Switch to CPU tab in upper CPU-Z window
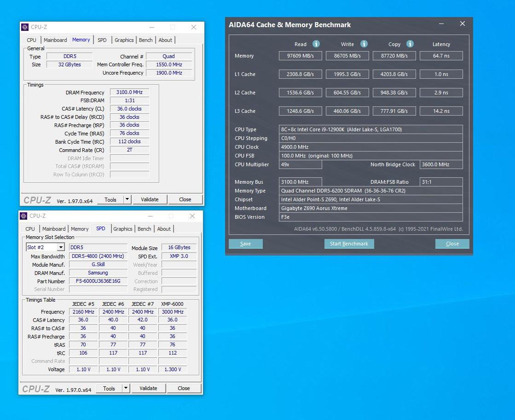This screenshot has height=420, width=515. pyautogui.click(x=32, y=40)
